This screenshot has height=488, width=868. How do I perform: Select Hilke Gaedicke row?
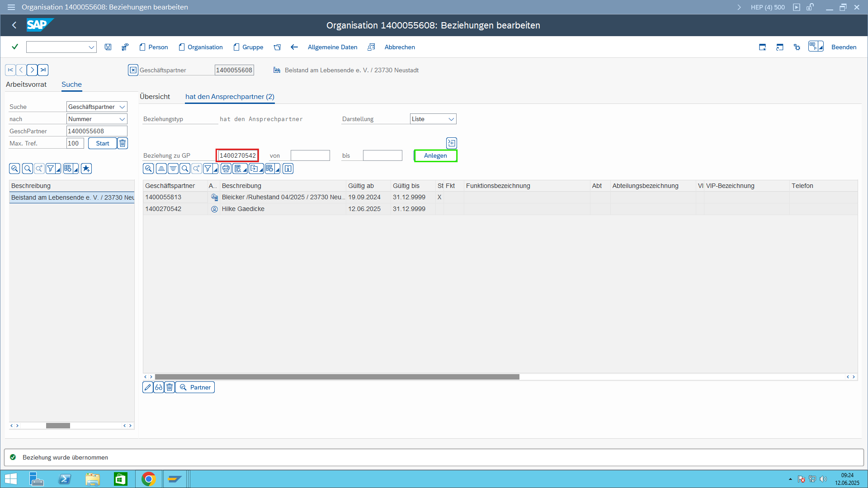[500, 209]
